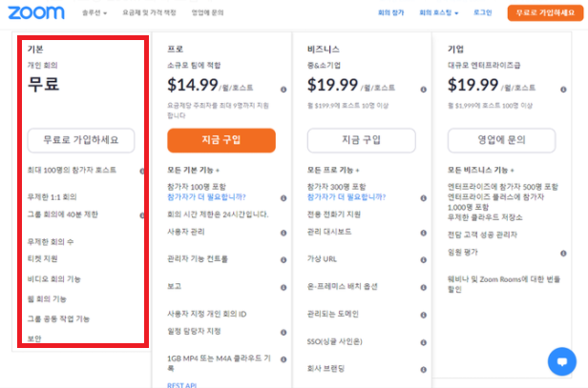Open info icon beside 일정 담당자 지정
588x388 pixels.
point(283,332)
